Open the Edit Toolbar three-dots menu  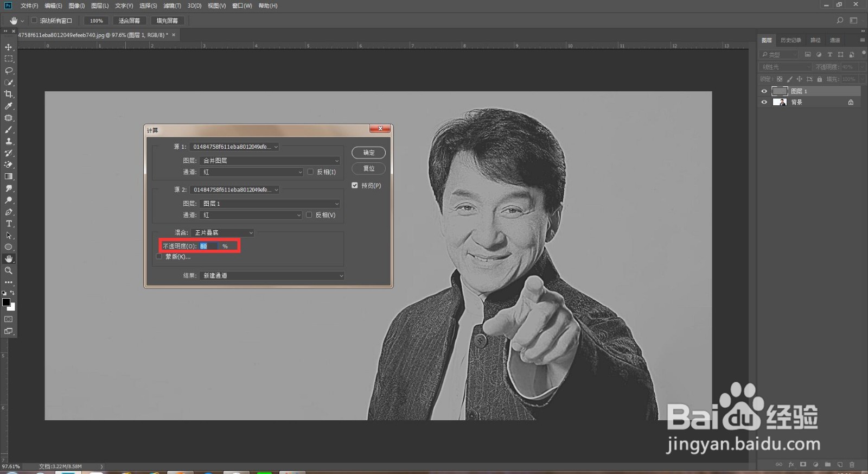point(9,282)
